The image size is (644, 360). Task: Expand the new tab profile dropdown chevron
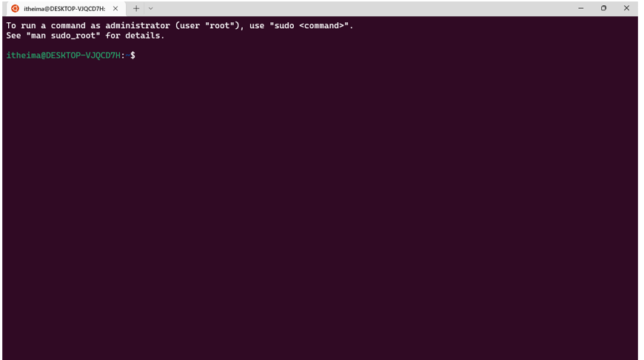pos(151,8)
